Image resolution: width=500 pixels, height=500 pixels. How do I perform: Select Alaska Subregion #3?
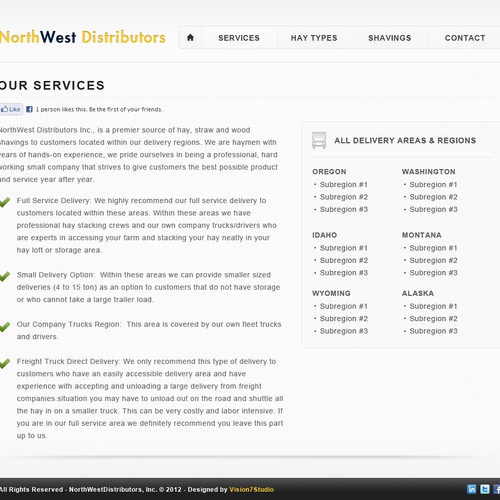coord(433,331)
